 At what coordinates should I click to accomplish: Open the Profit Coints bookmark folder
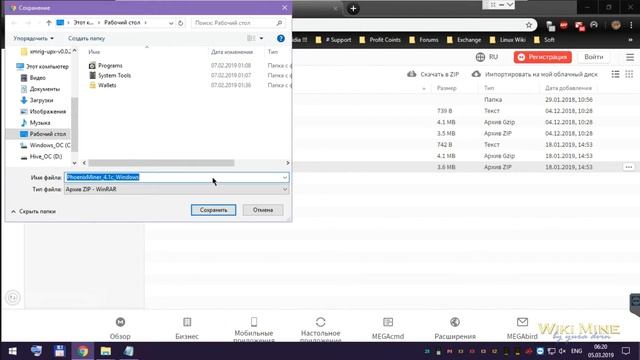click(x=380, y=40)
